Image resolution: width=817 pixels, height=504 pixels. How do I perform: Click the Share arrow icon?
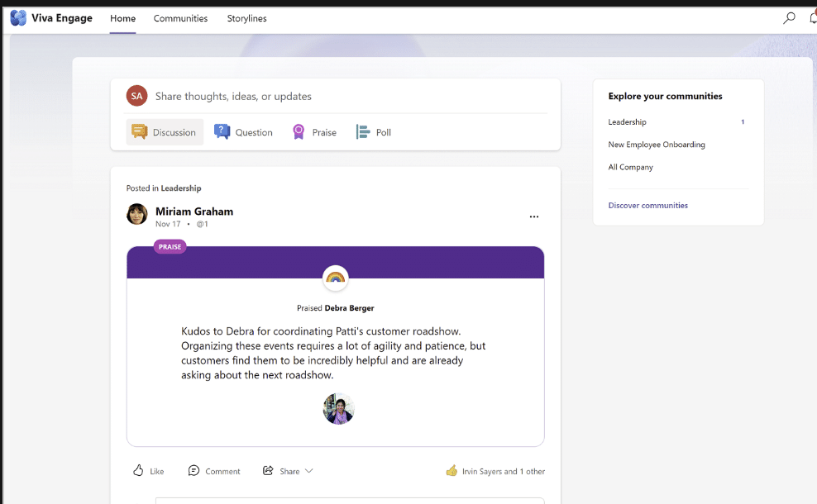268,471
